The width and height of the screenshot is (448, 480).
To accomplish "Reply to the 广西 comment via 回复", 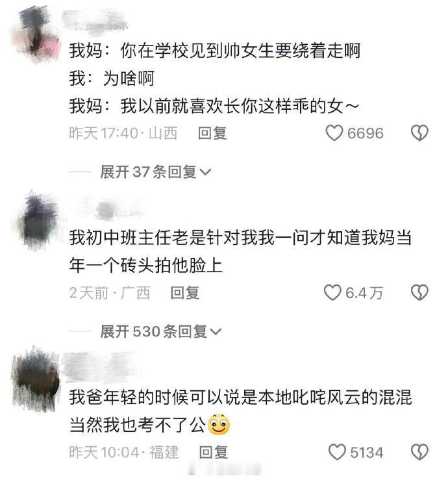I will (185, 293).
